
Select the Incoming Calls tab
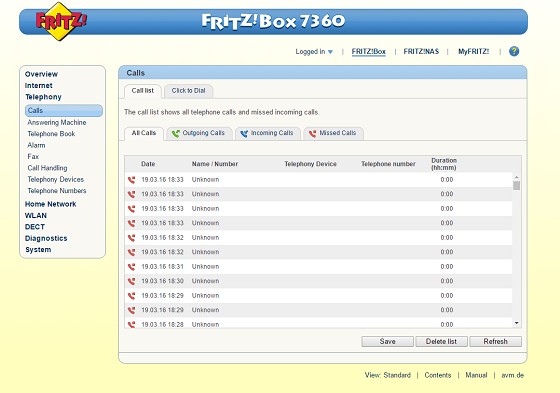click(268, 133)
